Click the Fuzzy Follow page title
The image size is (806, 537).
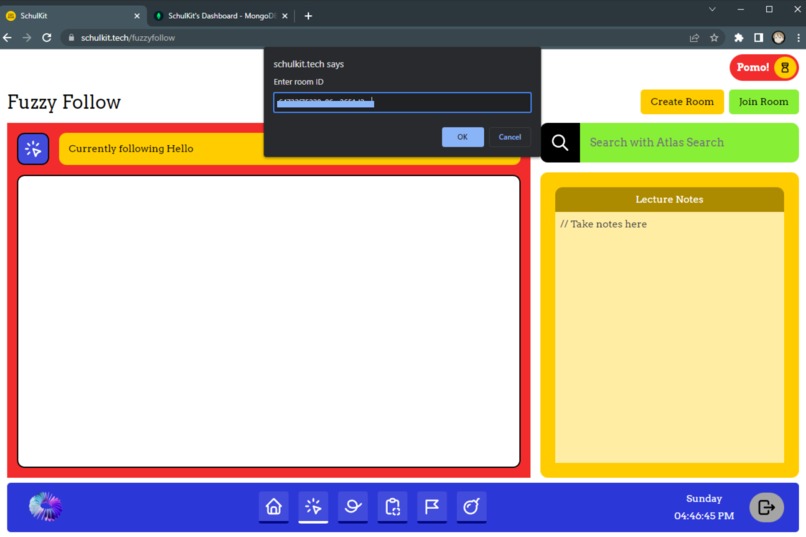(64, 102)
